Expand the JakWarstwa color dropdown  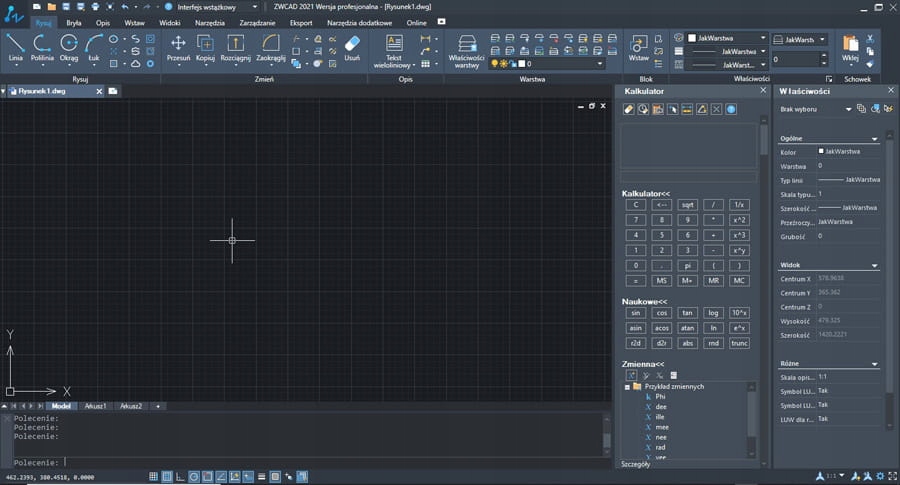(763, 38)
